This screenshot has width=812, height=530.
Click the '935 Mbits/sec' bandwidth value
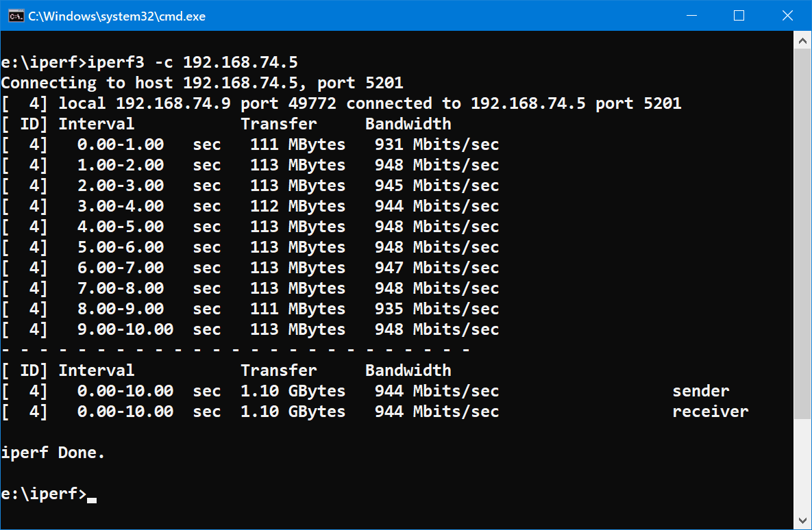click(x=436, y=309)
